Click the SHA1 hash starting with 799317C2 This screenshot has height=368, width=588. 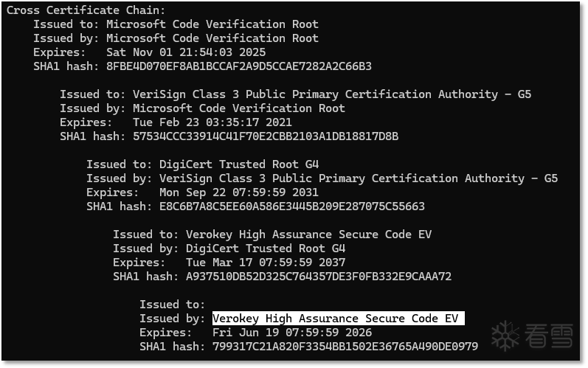(x=345, y=347)
